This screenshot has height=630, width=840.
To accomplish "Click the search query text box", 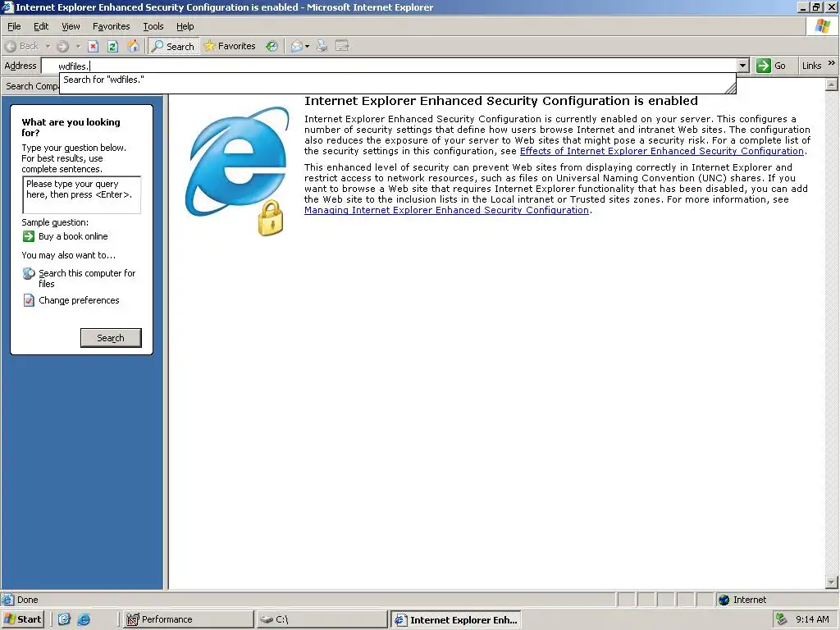I will point(81,195).
